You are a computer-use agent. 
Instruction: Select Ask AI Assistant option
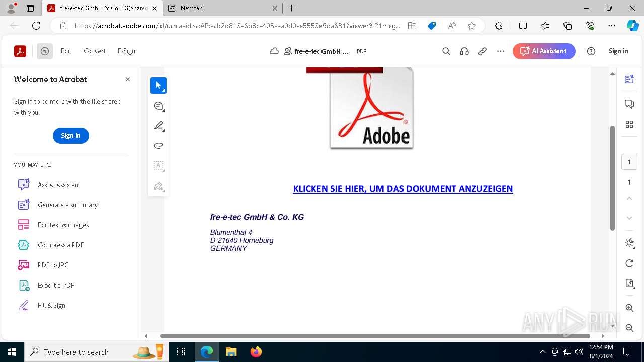pos(59,185)
